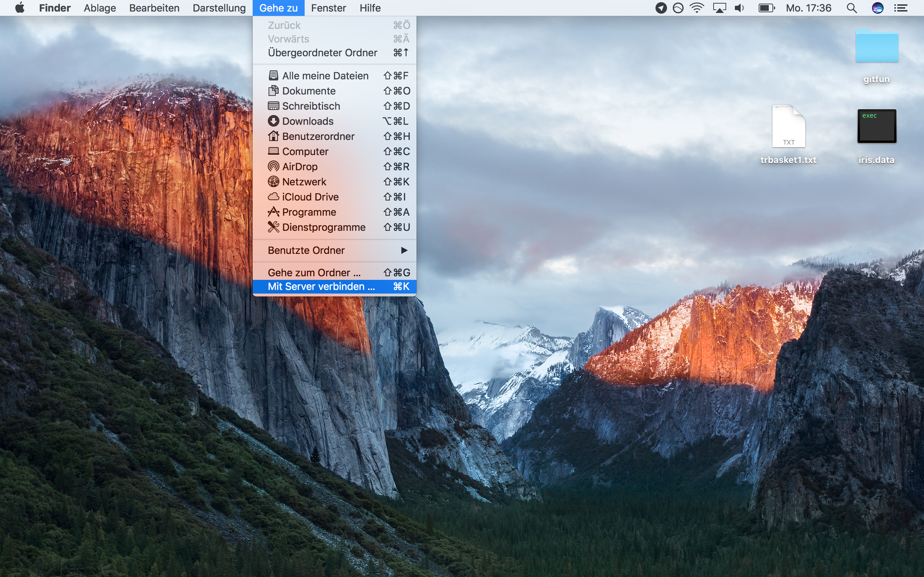Choose Gehe zum Ordner entry

(334, 273)
